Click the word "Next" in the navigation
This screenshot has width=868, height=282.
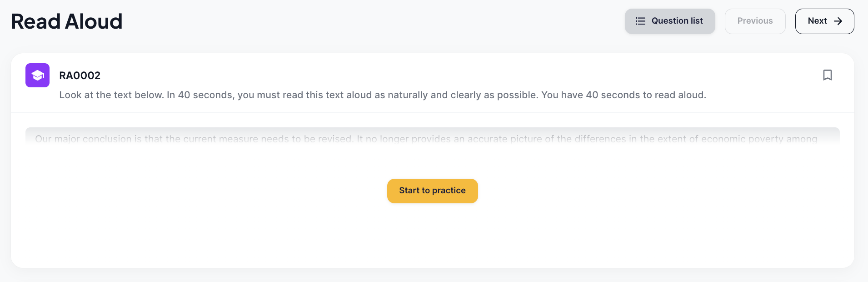[x=817, y=21]
